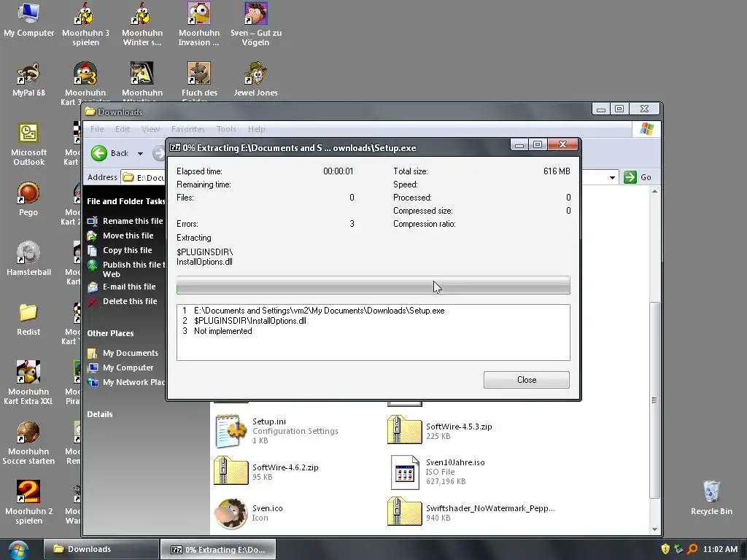Viewport: 747px width, 560px height.
Task: Select error row with Setup.exe path
Action: [373, 311]
